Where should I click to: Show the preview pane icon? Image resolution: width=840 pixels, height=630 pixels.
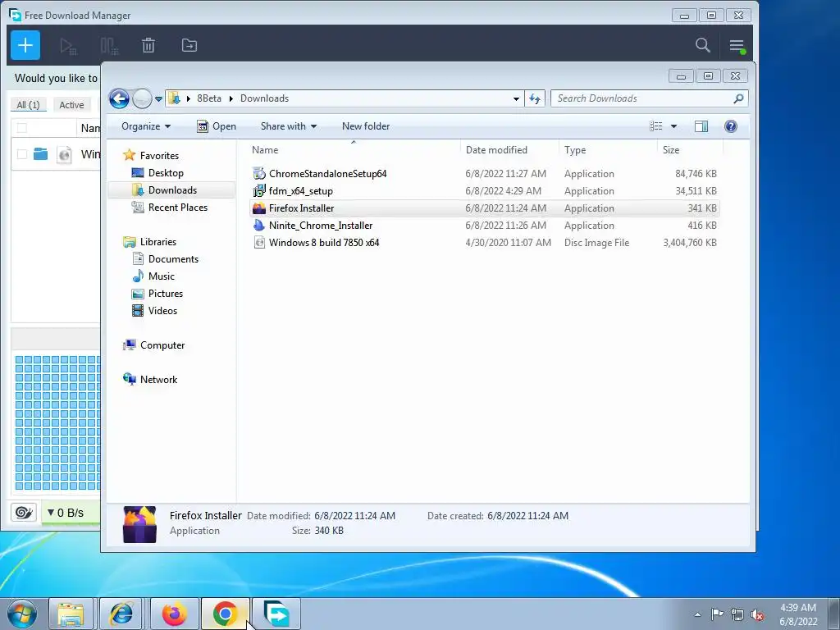[701, 126]
